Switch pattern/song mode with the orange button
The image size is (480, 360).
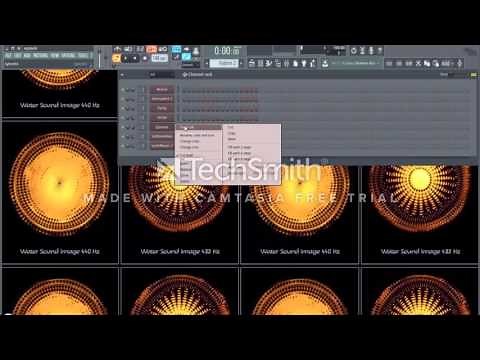116,59
